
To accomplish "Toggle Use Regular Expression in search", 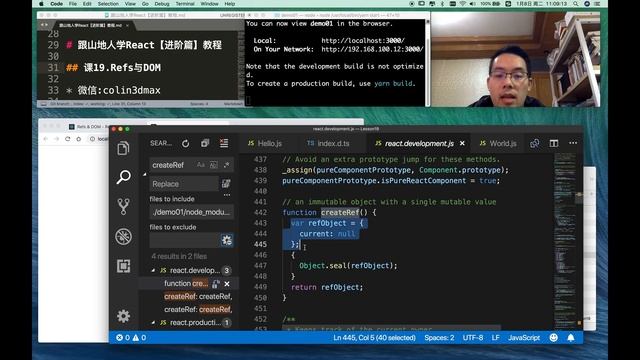I will (x=227, y=165).
